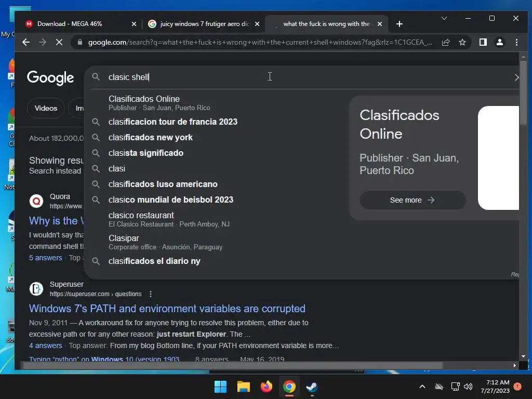
Task: Click the OneDrive cloud tray icon
Action: pyautogui.click(x=439, y=387)
